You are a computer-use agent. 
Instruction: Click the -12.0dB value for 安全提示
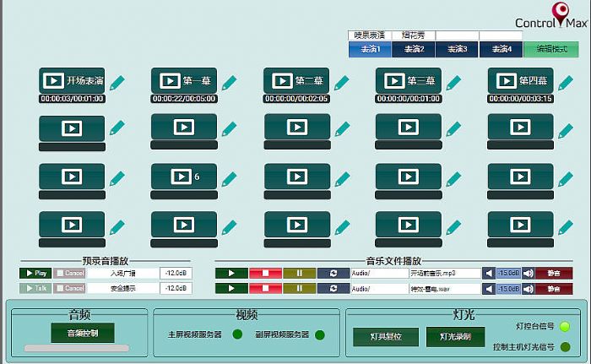coord(176,288)
